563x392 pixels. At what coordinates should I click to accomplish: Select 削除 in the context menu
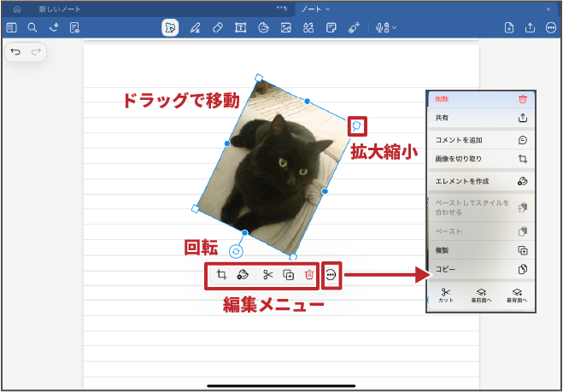pyautogui.click(x=481, y=99)
